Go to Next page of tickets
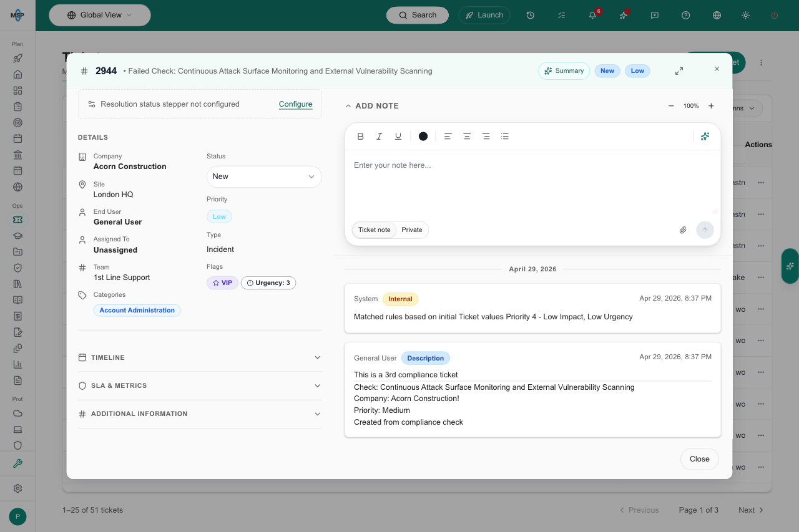This screenshot has width=799, height=532. coord(751,510)
